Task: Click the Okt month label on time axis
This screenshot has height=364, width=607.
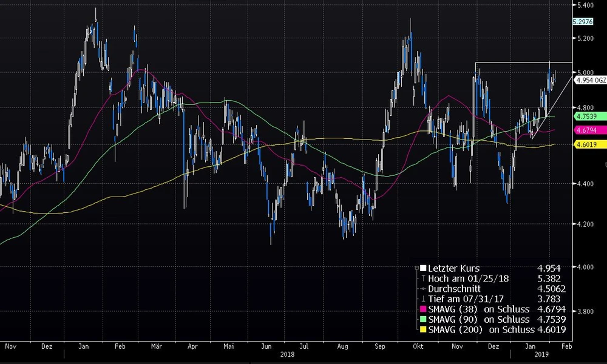Action: coord(417,346)
